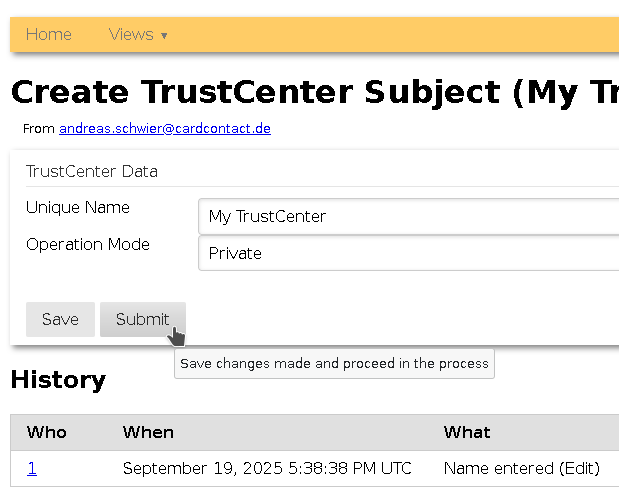619x496 pixels.
Task: Click the Unique Name field label
Action: pyautogui.click(x=78, y=207)
